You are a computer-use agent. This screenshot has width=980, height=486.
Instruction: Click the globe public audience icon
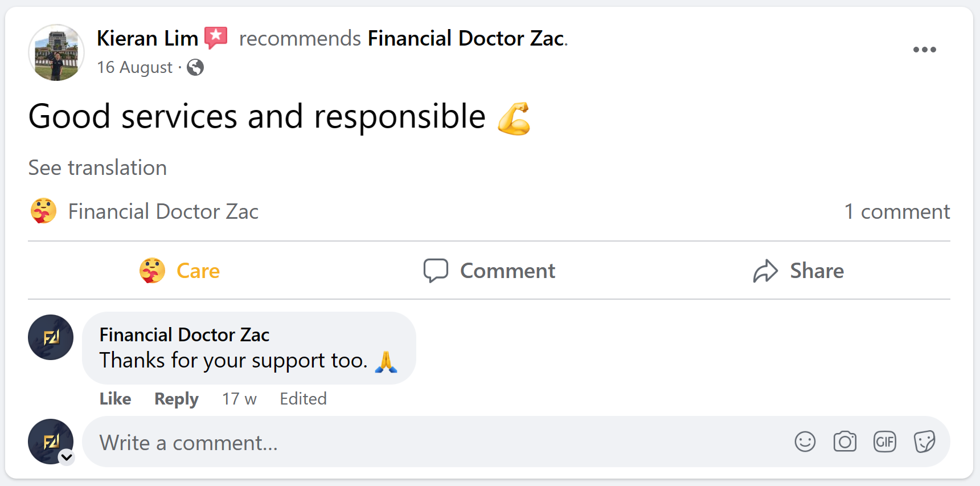(195, 67)
